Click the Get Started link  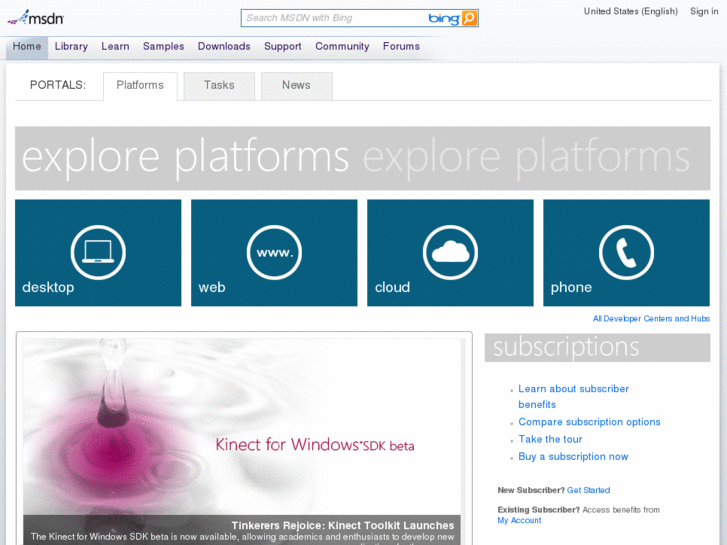588,490
